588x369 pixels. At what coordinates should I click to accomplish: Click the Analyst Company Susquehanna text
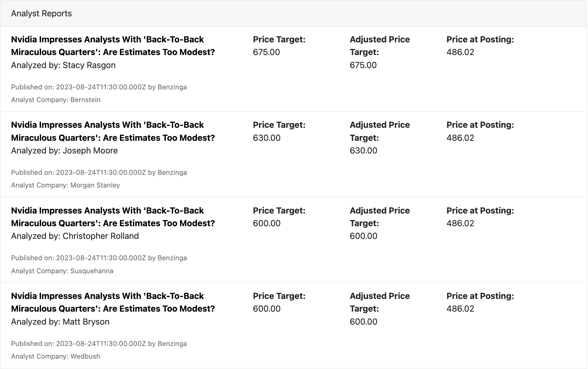62,271
